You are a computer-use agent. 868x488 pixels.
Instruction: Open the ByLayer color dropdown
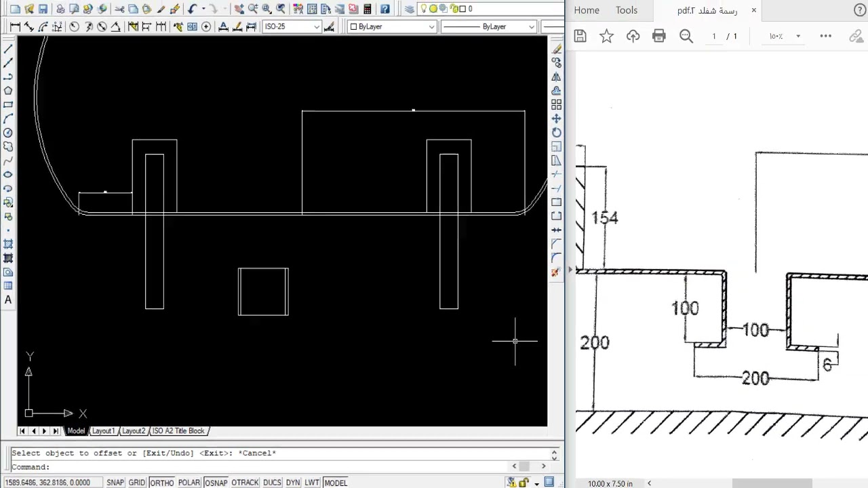coord(431,26)
